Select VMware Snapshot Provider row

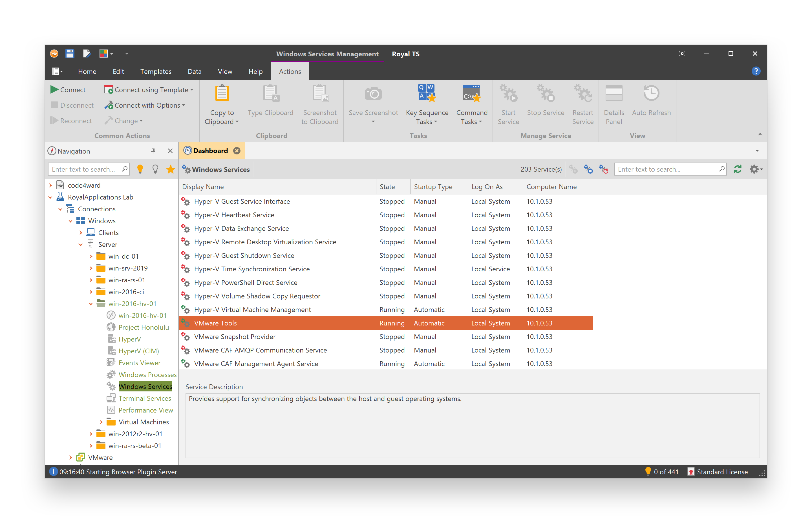386,337
